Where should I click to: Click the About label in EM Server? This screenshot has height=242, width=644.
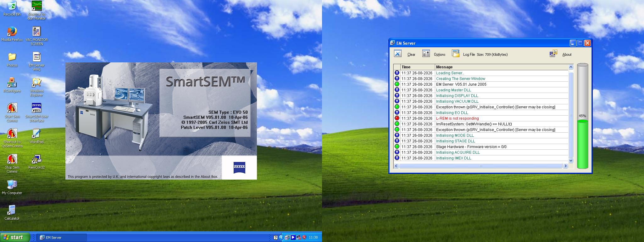point(567,55)
